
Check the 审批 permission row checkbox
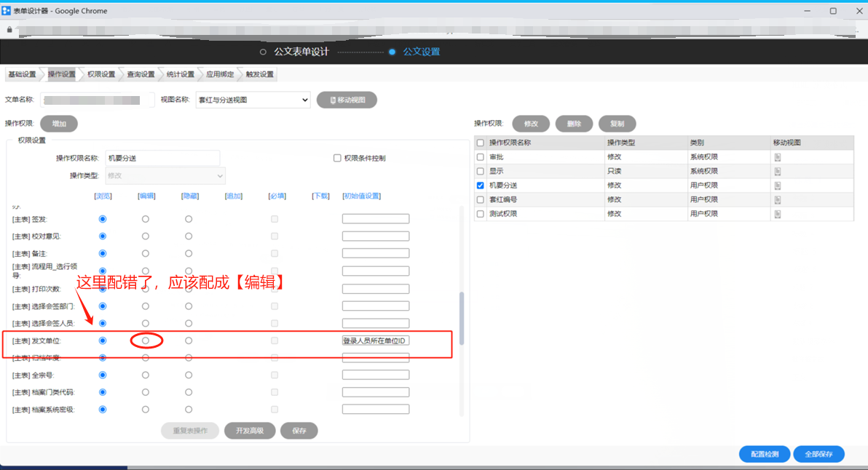point(480,157)
